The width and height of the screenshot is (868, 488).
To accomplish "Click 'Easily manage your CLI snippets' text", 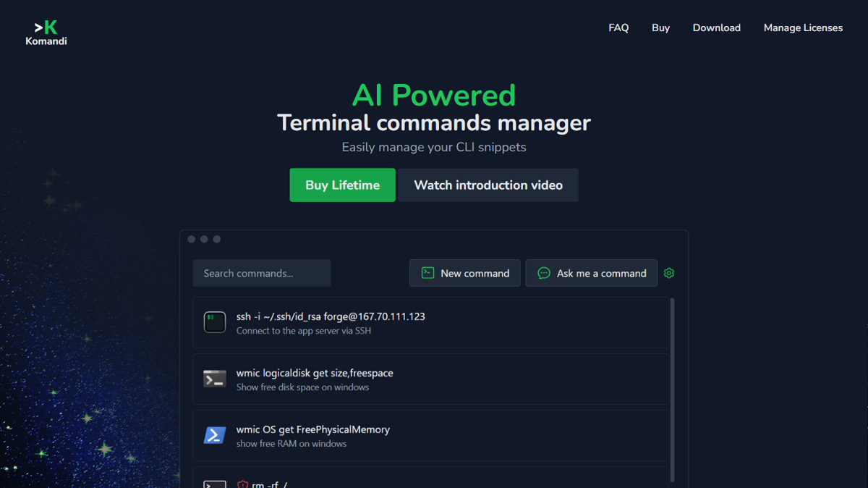I will coord(434,147).
